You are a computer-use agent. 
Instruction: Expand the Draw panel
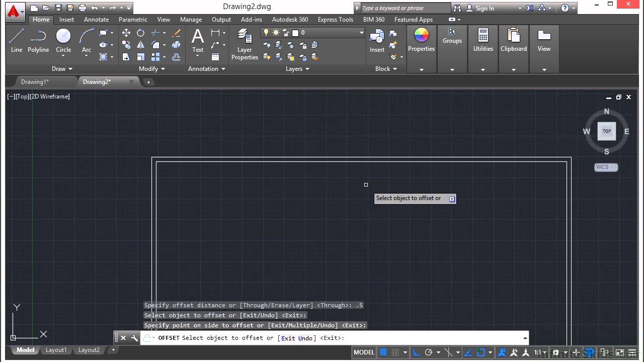click(x=62, y=69)
